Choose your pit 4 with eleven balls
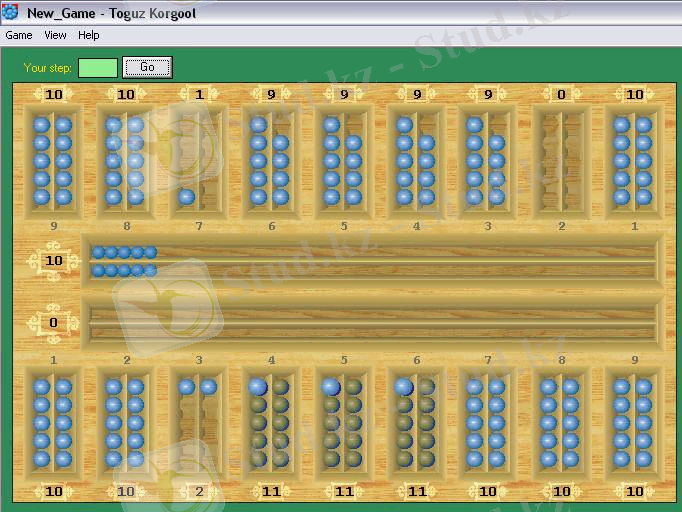This screenshot has width=682, height=512. pos(271,422)
